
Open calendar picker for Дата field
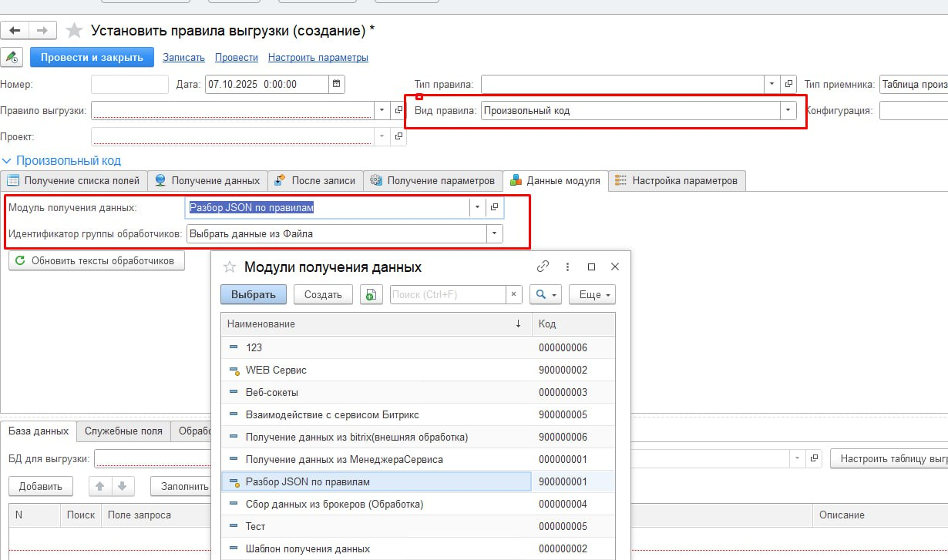pos(336,85)
